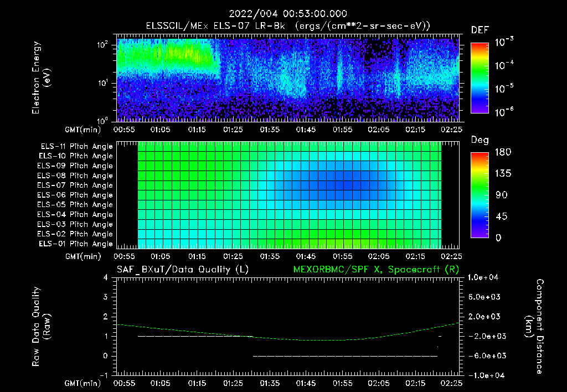Select the ELS-01 Pitch Angle row label
This screenshot has width=567, height=392.
tap(76, 244)
